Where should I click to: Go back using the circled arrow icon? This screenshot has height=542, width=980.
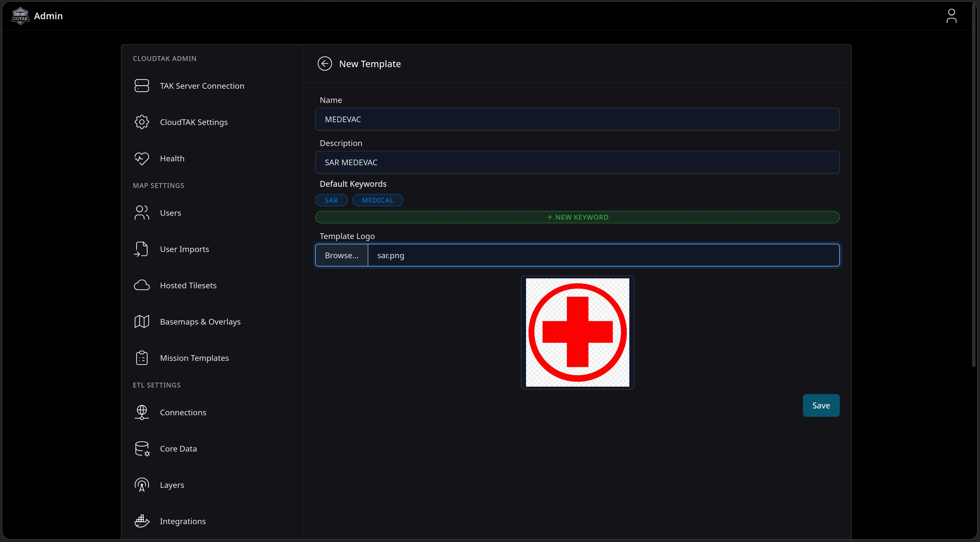(325, 63)
